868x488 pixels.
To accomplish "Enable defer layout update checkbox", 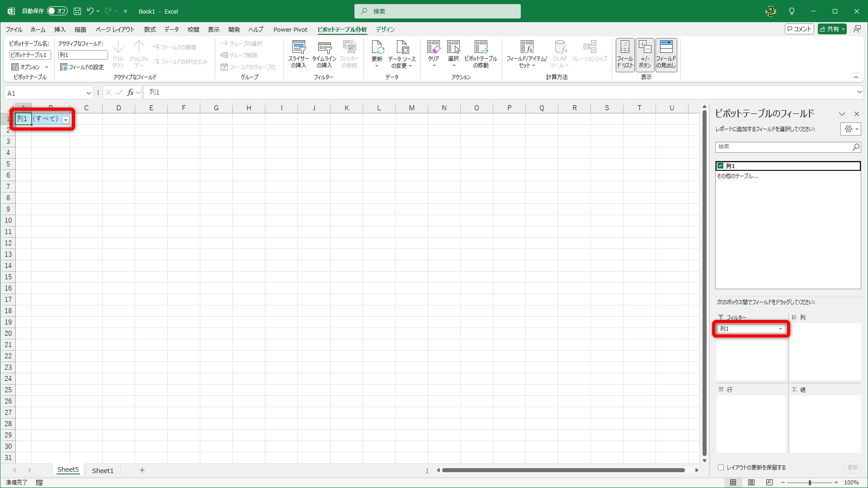I will point(721,468).
